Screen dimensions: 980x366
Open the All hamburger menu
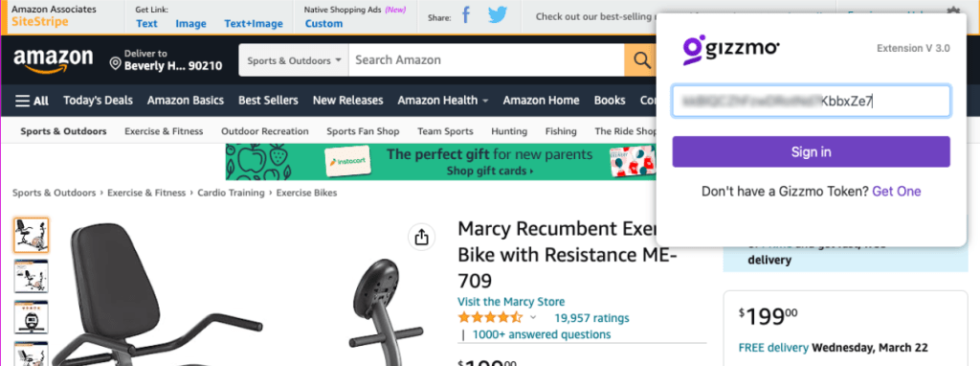click(x=32, y=100)
